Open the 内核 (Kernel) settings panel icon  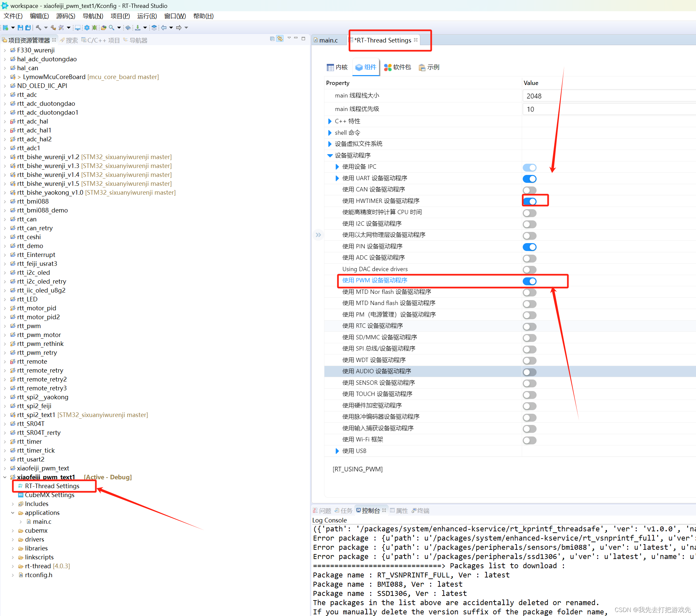[x=337, y=67]
